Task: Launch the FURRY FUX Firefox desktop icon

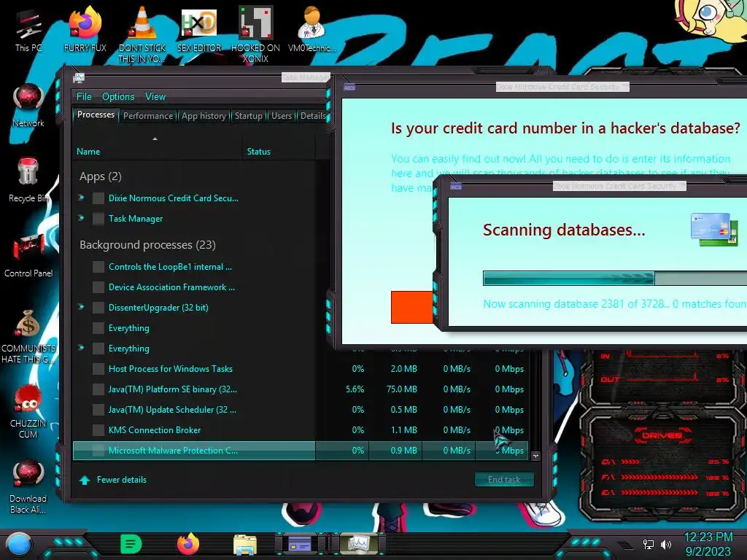Action: tap(85, 28)
